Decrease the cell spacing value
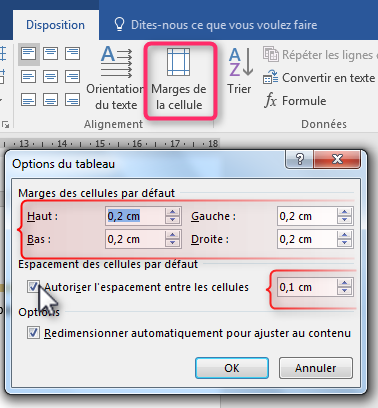 click(x=344, y=291)
